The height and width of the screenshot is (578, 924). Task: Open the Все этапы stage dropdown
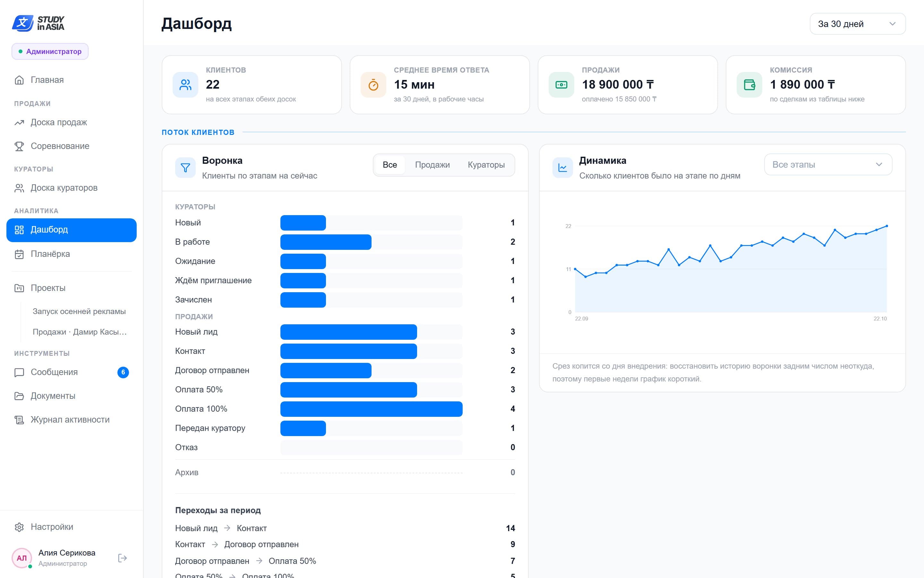(x=828, y=165)
